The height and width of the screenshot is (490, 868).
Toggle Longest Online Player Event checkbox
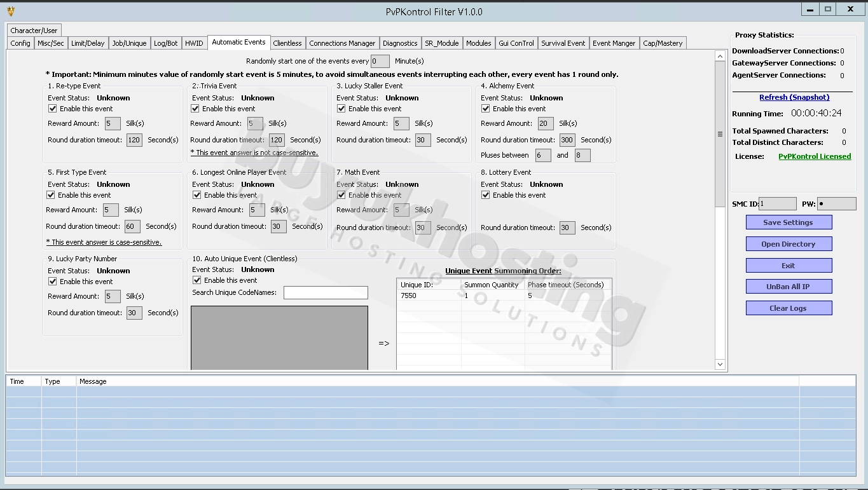click(197, 195)
